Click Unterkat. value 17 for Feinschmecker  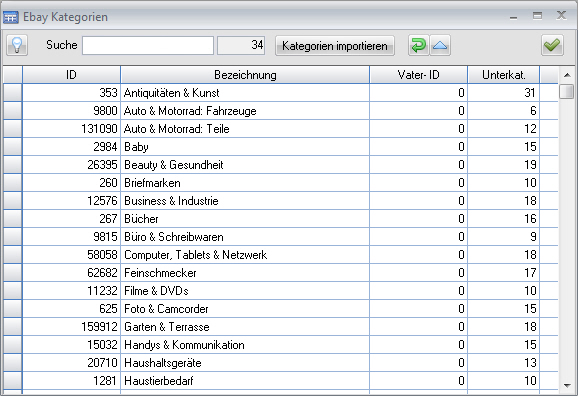coord(504,273)
